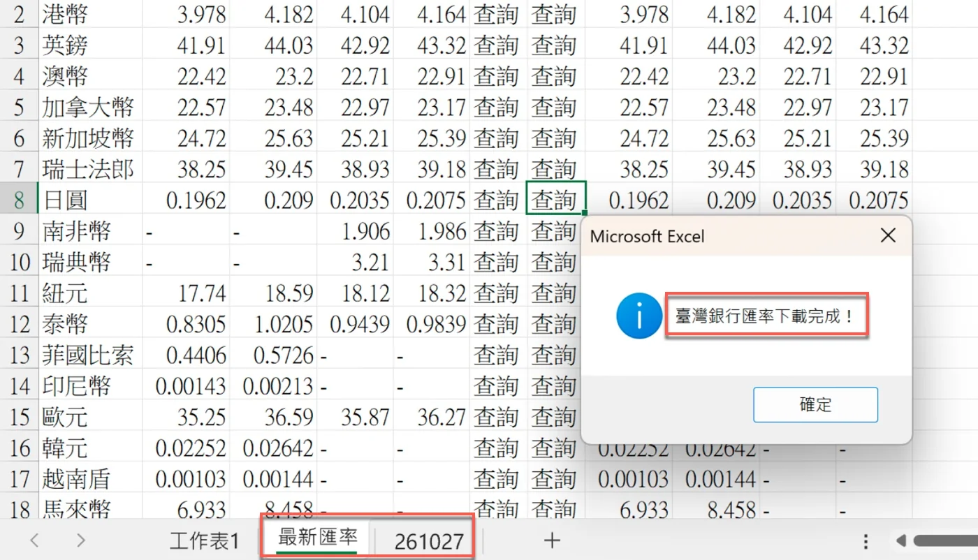
Task: Click the green-bordered 查詢 cell in row 8
Action: click(555, 198)
